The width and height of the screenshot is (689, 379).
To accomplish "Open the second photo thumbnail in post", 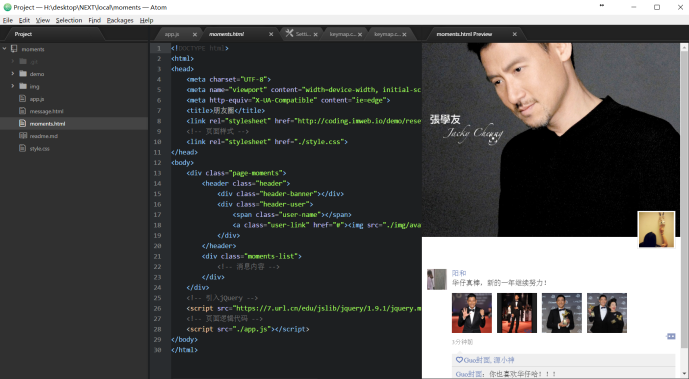I will pyautogui.click(x=517, y=313).
